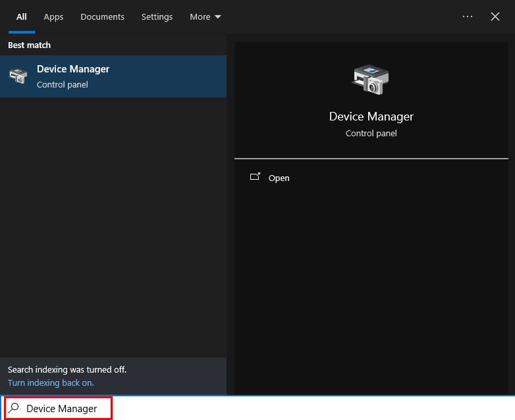515x420 pixels.
Task: Expand the More dropdown
Action: pyautogui.click(x=205, y=16)
